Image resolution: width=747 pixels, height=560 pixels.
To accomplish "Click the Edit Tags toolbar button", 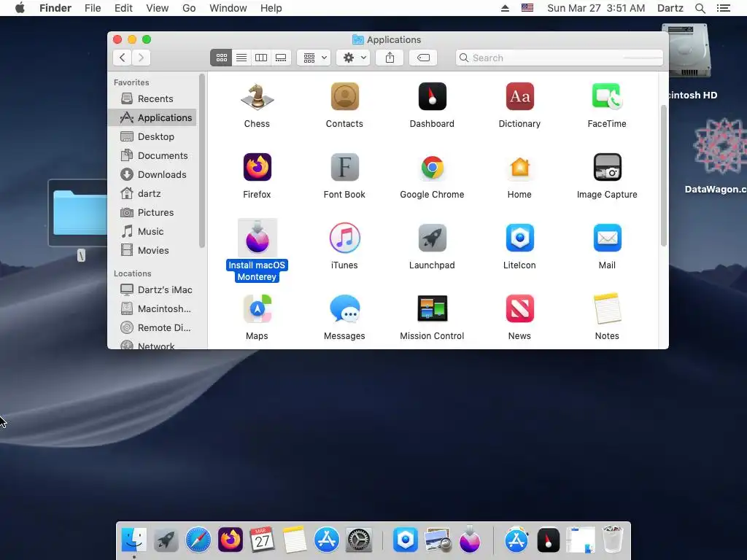I will (423, 58).
